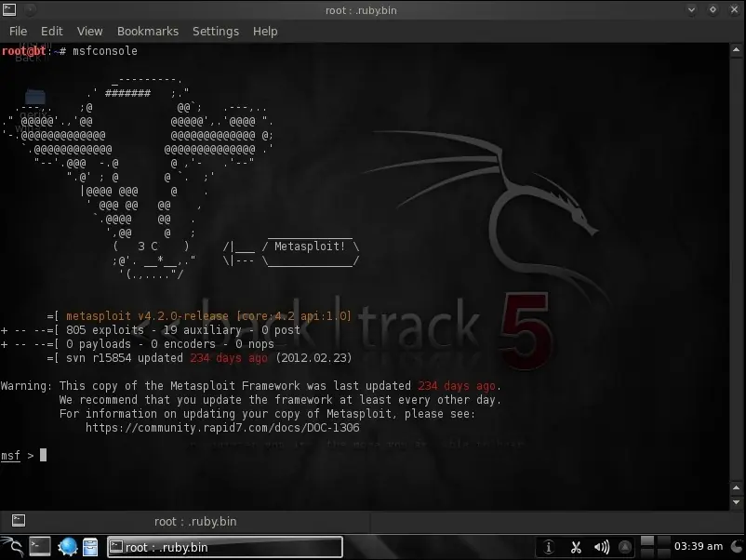
Task: Click the information tray icon
Action: [549, 547]
